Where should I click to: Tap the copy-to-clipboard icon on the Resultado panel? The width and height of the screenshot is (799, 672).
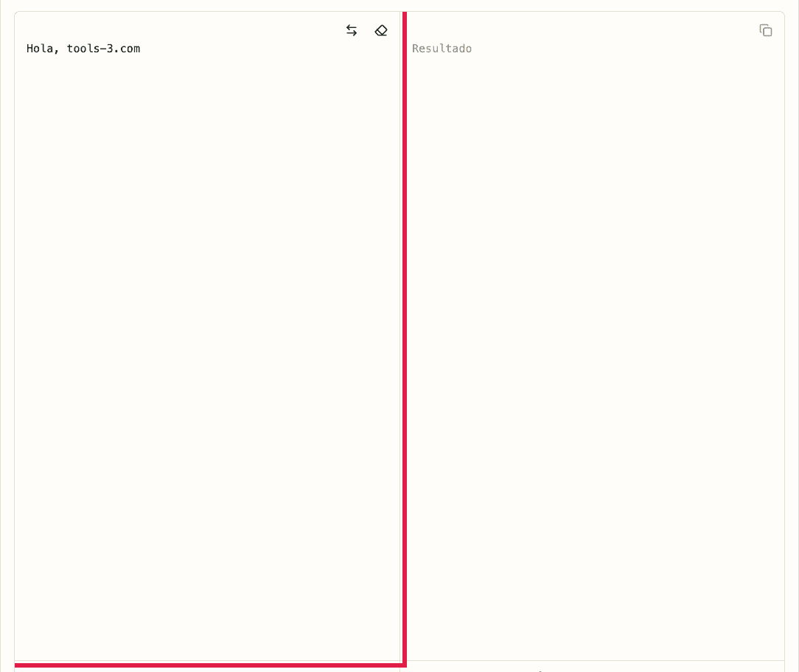click(x=766, y=30)
